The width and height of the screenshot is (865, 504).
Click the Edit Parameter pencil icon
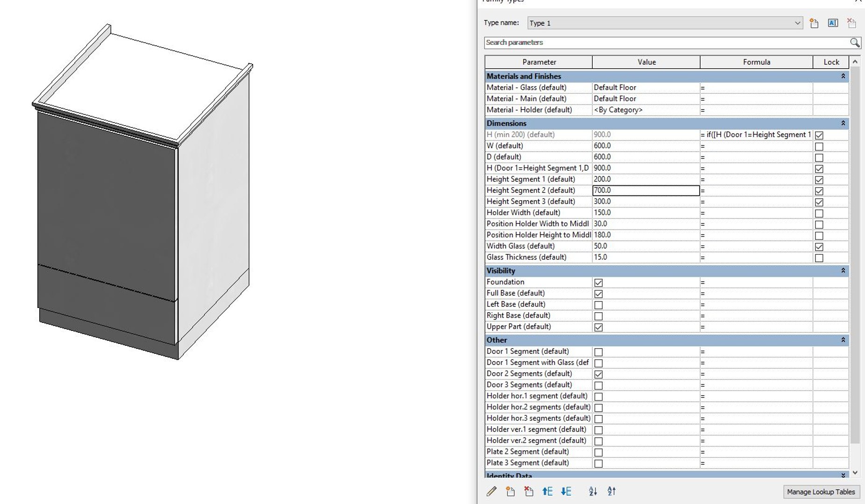491,491
